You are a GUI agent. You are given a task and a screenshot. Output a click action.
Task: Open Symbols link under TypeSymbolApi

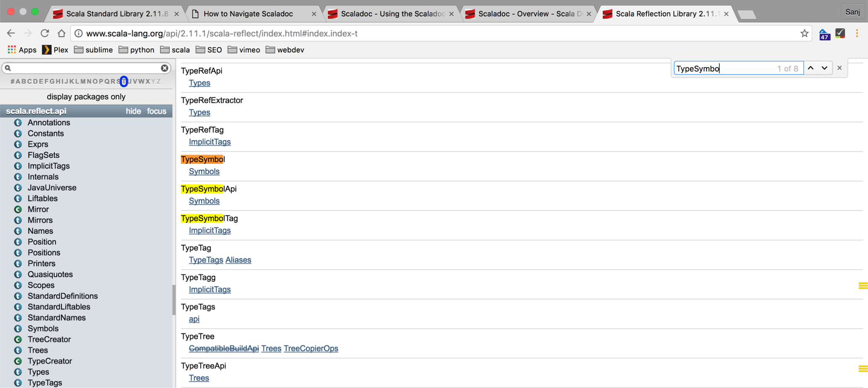pos(204,201)
